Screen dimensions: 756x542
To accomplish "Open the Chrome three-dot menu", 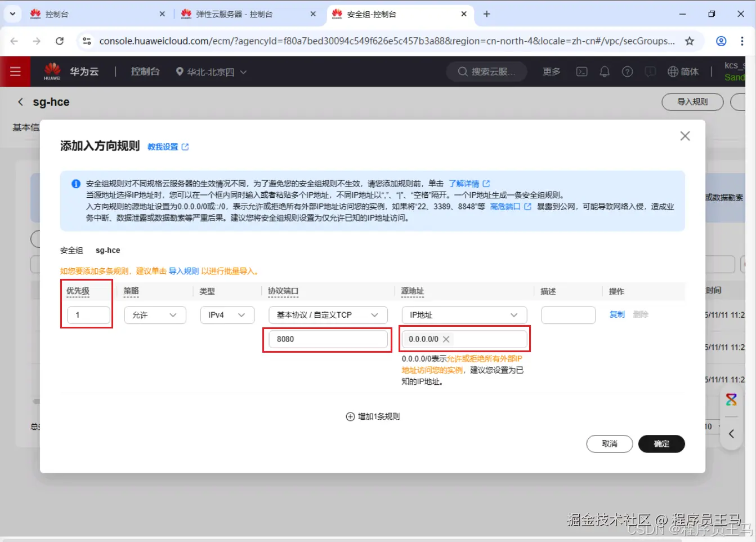I will tap(742, 41).
